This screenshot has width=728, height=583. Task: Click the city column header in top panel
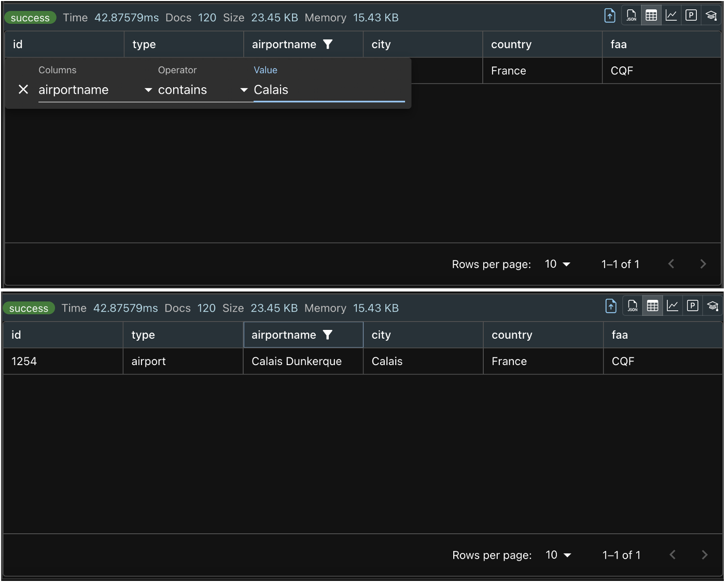423,44
